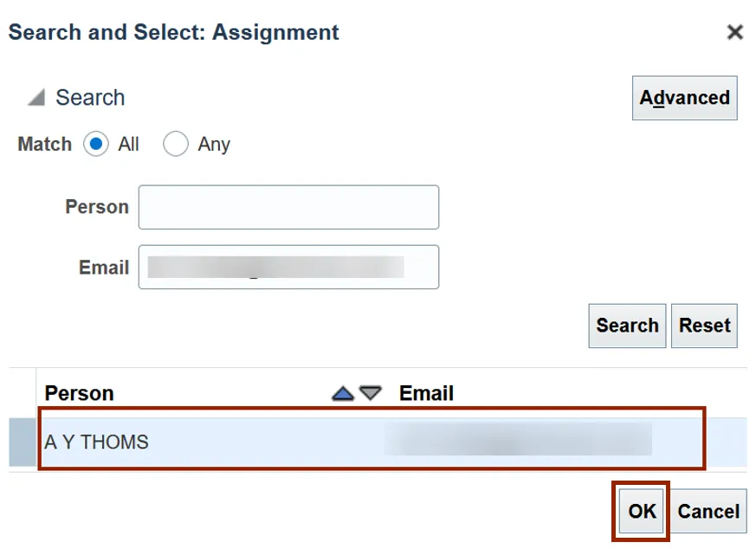Sort Person column ascending
This screenshot has height=549, width=756.
344,393
